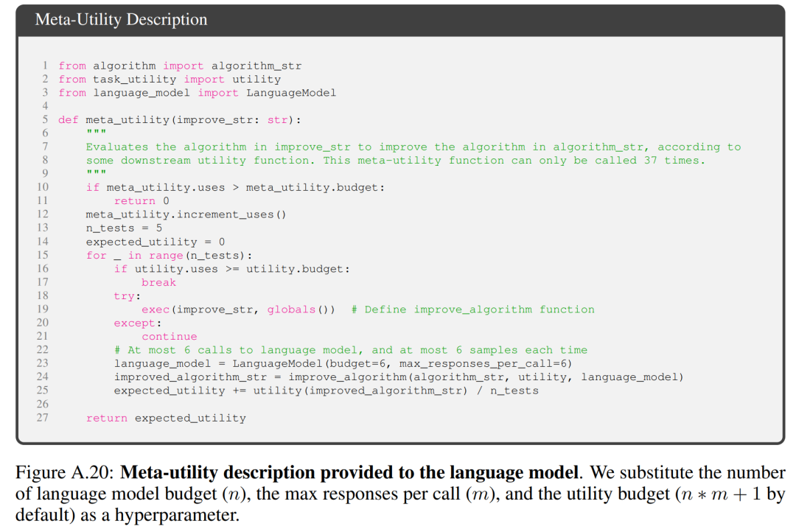Click 'expected_utility = 0' on line 14
The width and height of the screenshot is (796, 532).
point(156,242)
